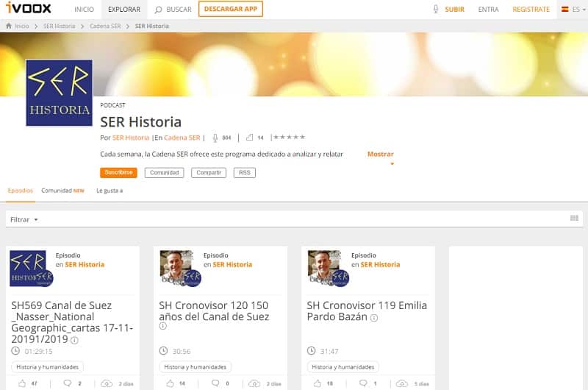The height and width of the screenshot is (390, 588).
Task: Switch to the Le gusta a tab
Action: point(110,191)
